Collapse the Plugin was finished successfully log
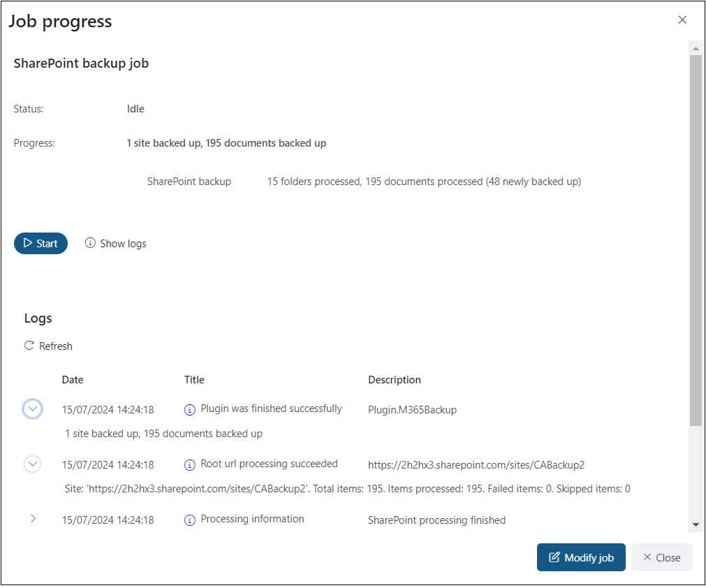 pyautogui.click(x=33, y=409)
